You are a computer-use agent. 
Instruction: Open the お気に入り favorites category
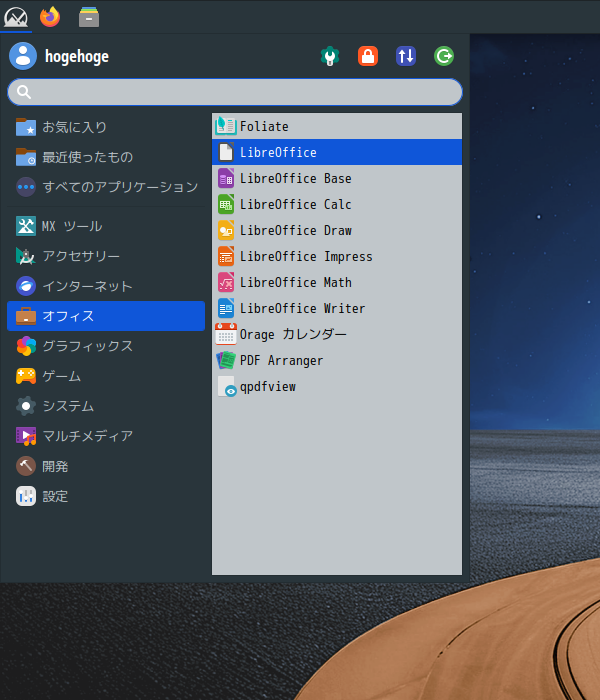[x=106, y=127]
